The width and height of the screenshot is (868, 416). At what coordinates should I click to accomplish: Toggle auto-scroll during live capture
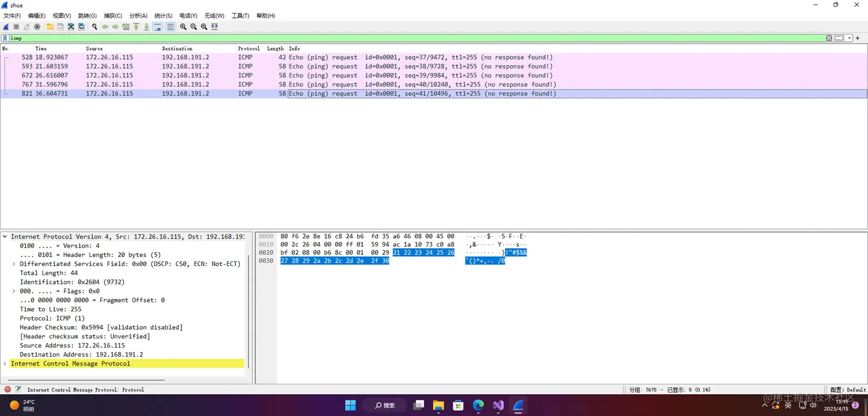(x=157, y=27)
